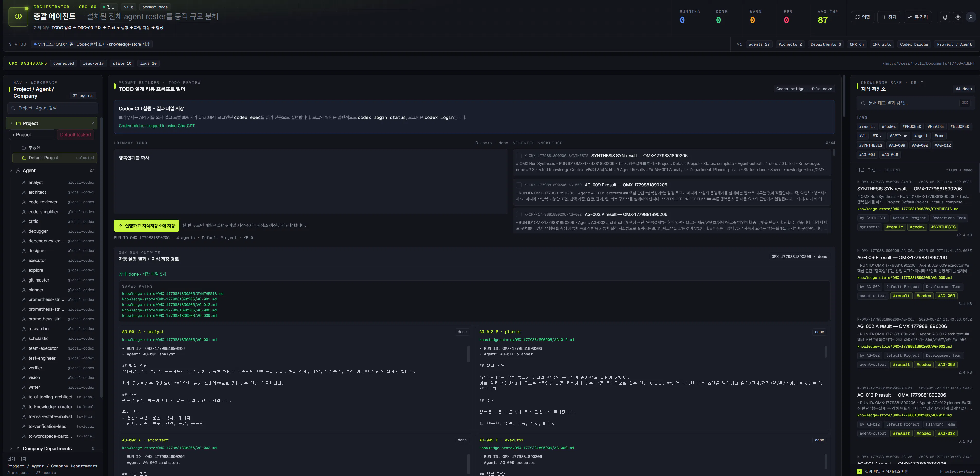The image size is (980, 476).
Task: Click the 실행하고 지식저장소에 저장 button
Action: coord(146,226)
